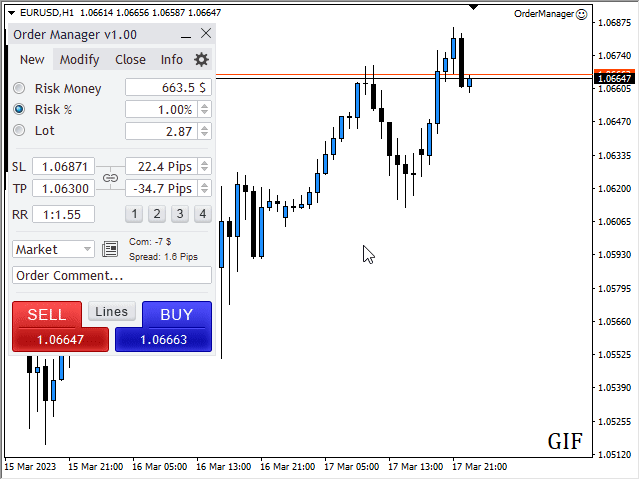
Task: Select the Lot radio button
Action: 19,131
